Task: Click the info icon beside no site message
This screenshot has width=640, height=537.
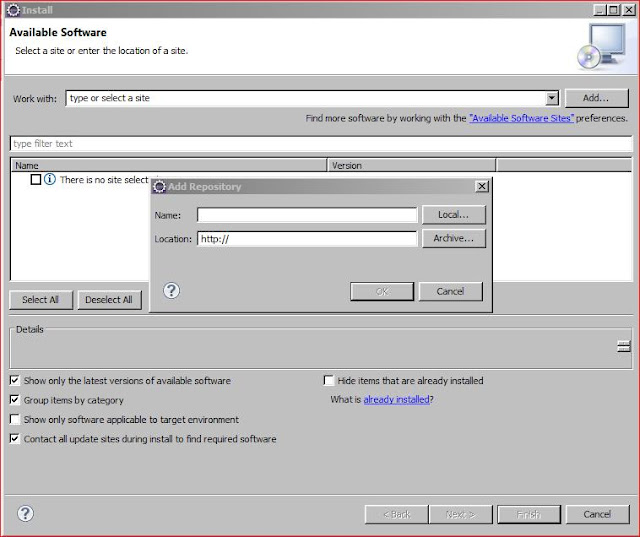Action: pyautogui.click(x=50, y=180)
